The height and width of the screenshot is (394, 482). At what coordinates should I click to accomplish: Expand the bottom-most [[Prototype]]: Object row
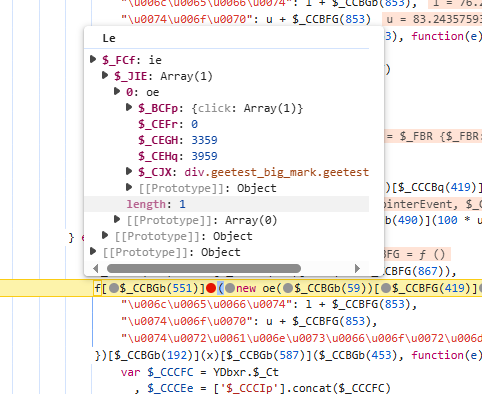tap(93, 251)
